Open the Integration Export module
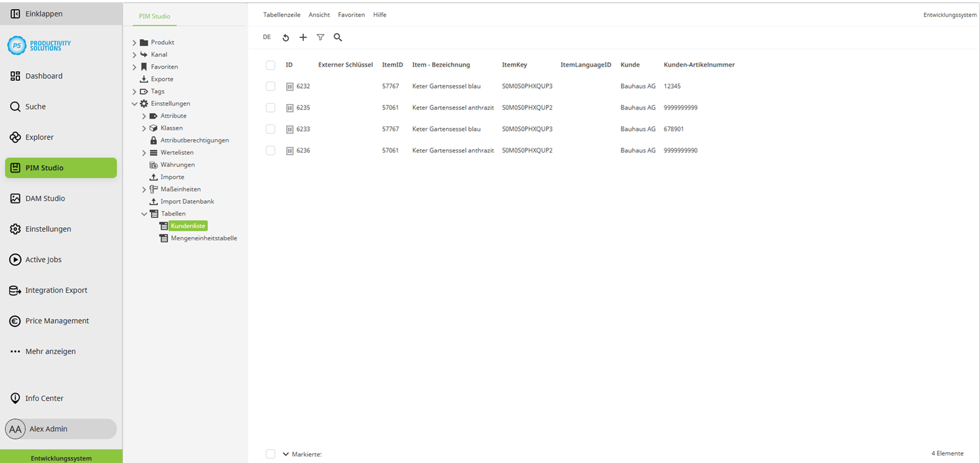The width and height of the screenshot is (980, 463). [x=56, y=290]
